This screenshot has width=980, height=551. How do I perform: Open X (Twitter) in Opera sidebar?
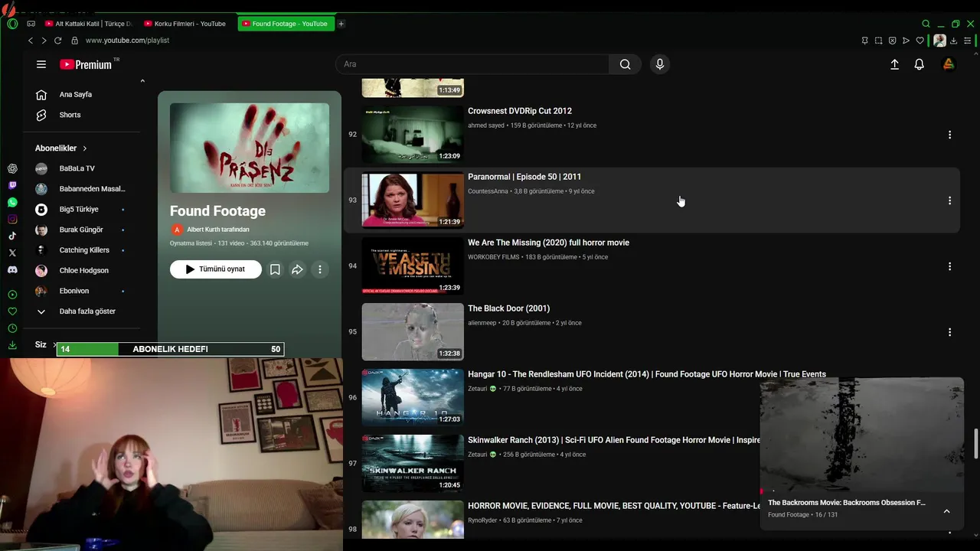point(12,253)
